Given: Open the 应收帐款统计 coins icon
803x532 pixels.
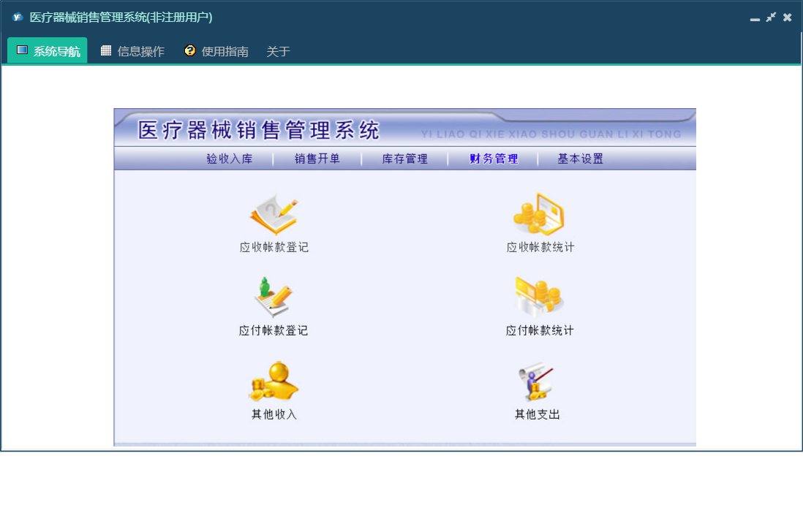Looking at the screenshot, I should tap(539, 214).
